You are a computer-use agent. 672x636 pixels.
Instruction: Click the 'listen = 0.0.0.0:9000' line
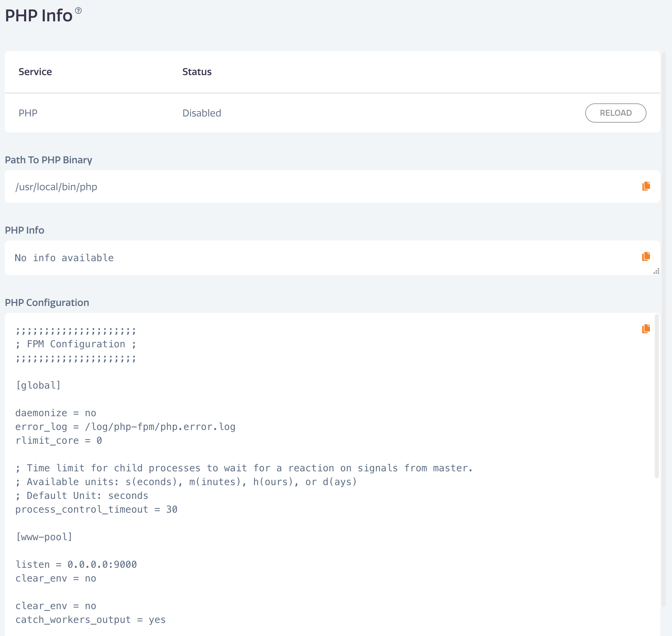76,564
